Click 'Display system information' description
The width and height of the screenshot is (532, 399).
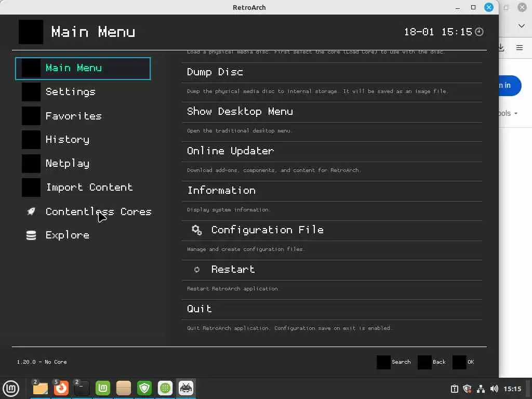coord(229,210)
